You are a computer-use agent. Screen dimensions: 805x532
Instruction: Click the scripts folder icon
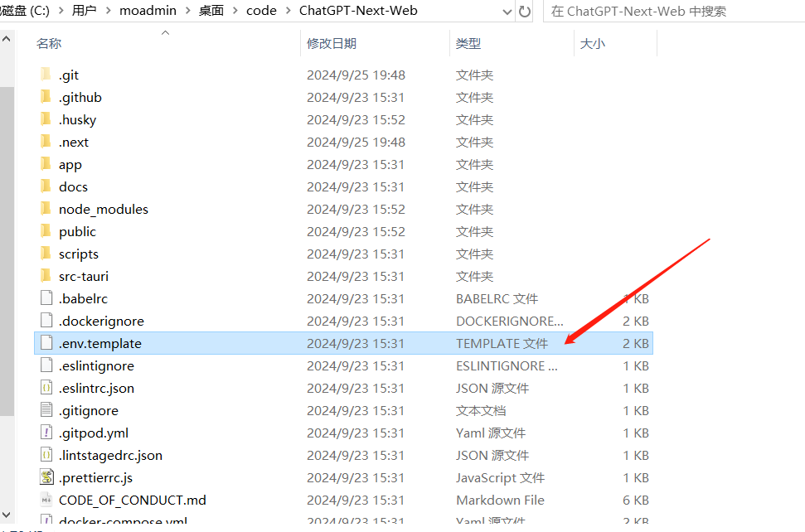(x=46, y=254)
